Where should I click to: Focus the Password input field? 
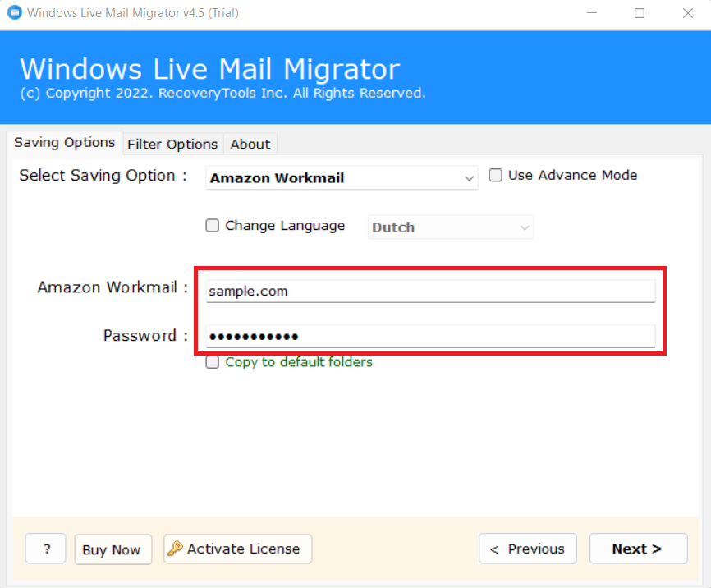coord(430,336)
